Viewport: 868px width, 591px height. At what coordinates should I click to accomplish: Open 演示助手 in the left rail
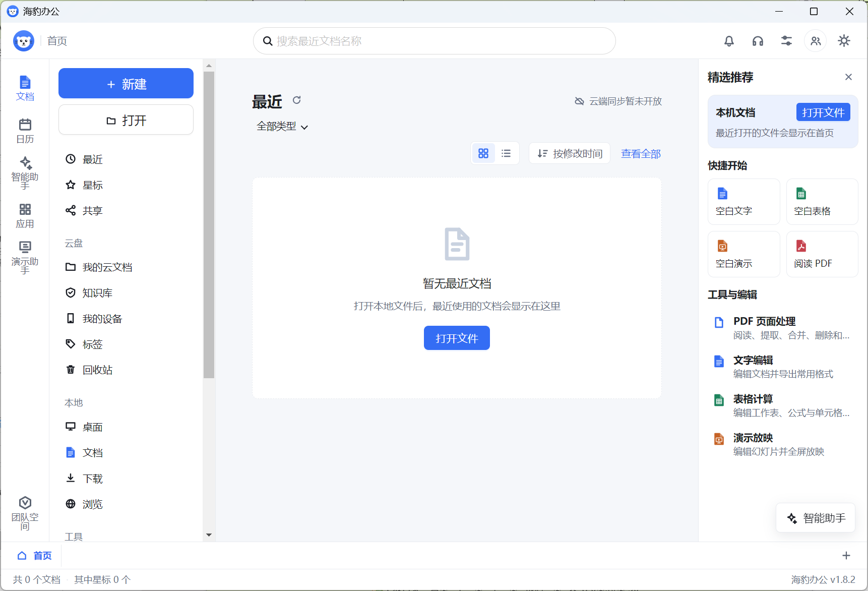(25, 258)
